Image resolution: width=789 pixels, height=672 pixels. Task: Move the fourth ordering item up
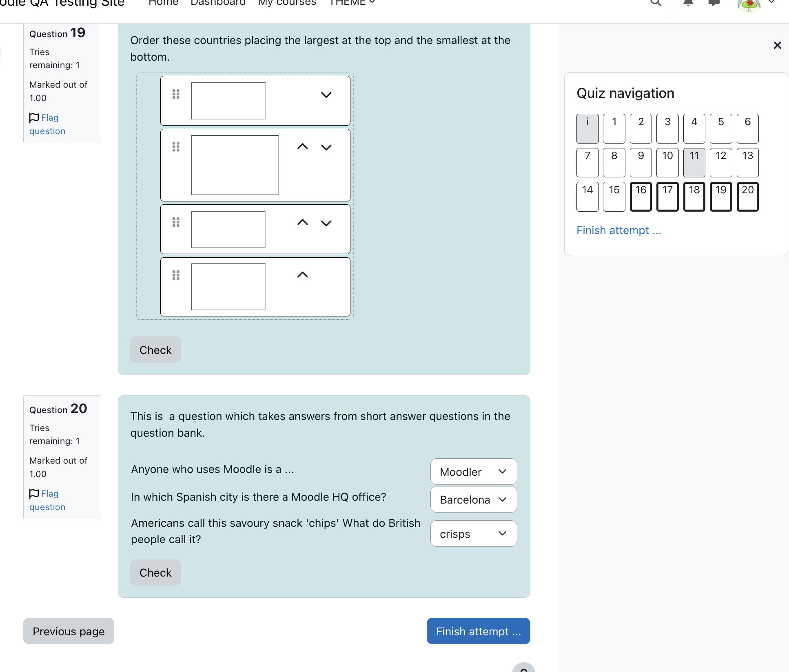coord(302,275)
